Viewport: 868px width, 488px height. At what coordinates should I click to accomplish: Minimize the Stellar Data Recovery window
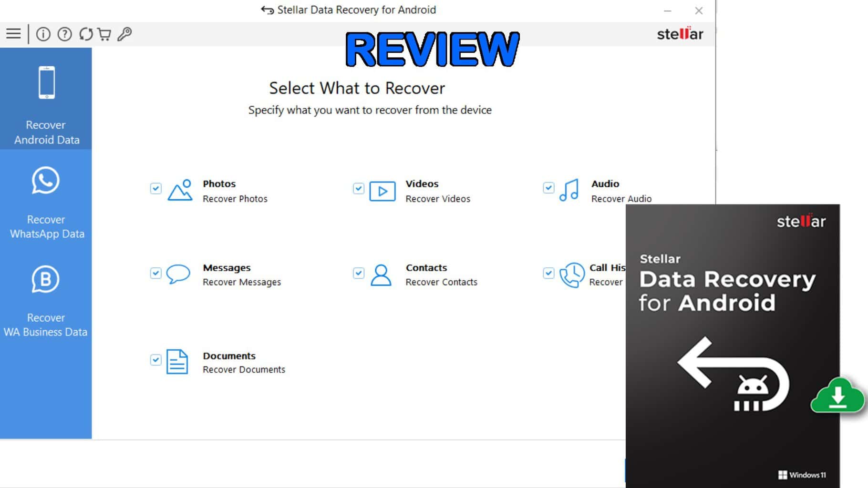pyautogui.click(x=668, y=10)
